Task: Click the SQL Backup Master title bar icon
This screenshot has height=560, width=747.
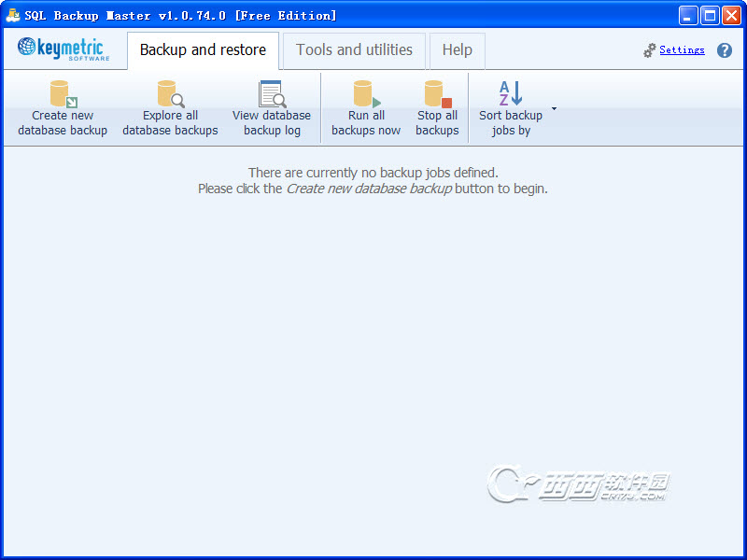Action: click(x=13, y=15)
